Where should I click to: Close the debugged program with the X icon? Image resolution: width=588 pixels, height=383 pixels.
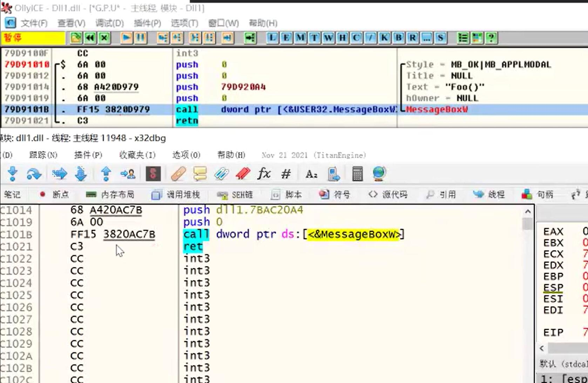point(104,37)
